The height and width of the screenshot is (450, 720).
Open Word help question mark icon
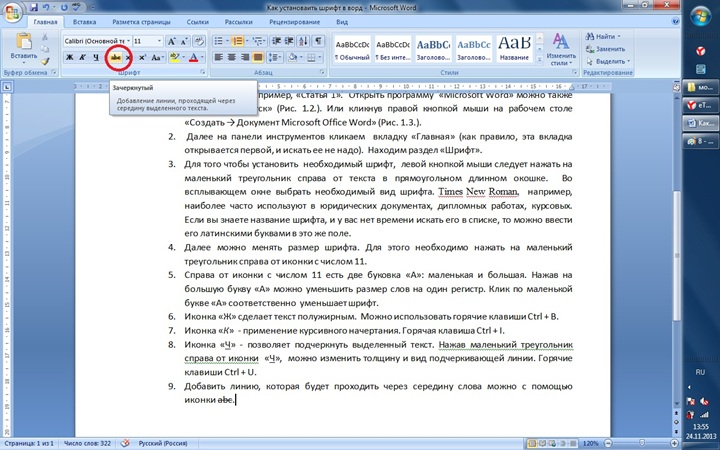pyautogui.click(x=675, y=21)
